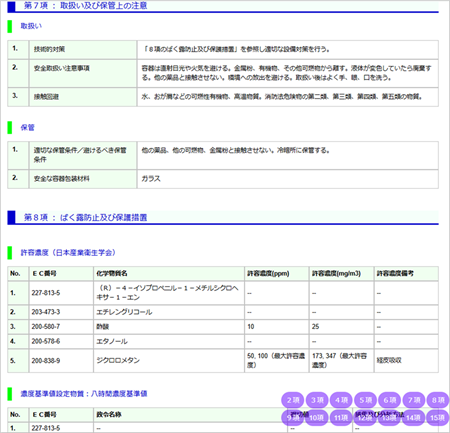The width and height of the screenshot is (450, 433).
Task: Select EC number 200-580-7
Action: pos(46,327)
